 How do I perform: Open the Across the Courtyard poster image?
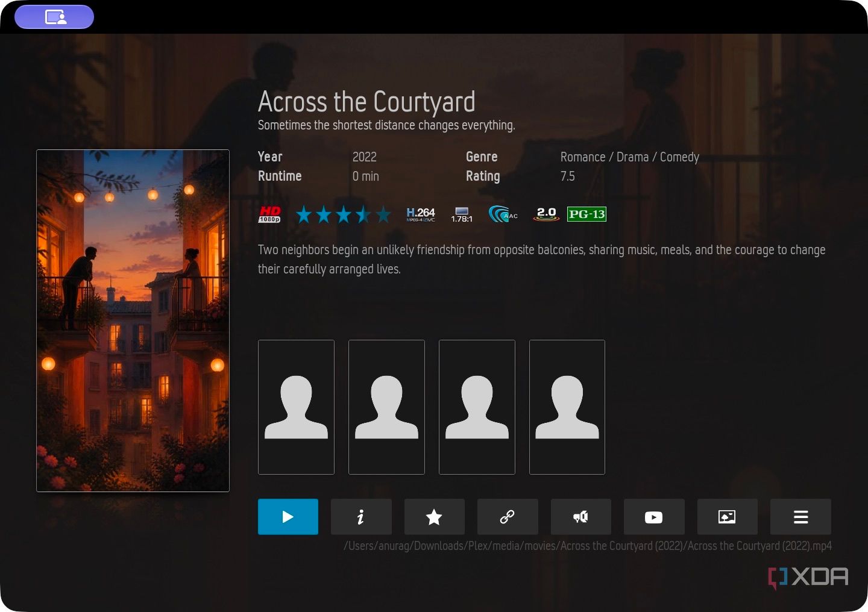(133, 320)
